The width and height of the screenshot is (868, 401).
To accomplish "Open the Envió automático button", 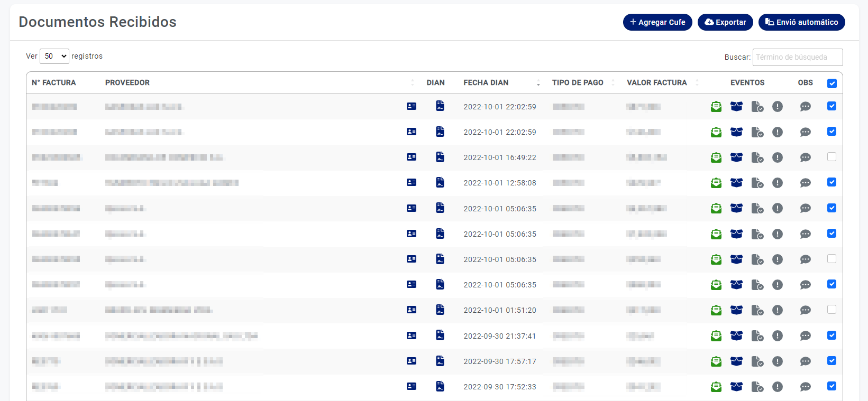I will [x=801, y=22].
